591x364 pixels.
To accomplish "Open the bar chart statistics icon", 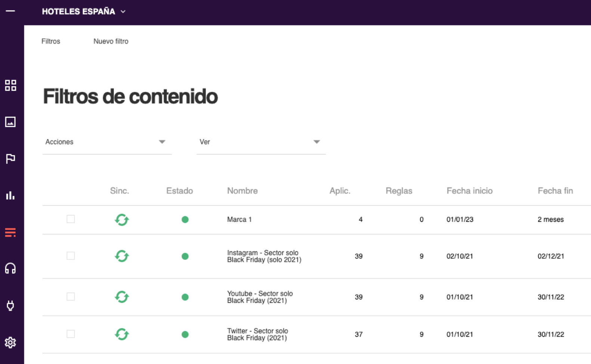I will [10, 195].
